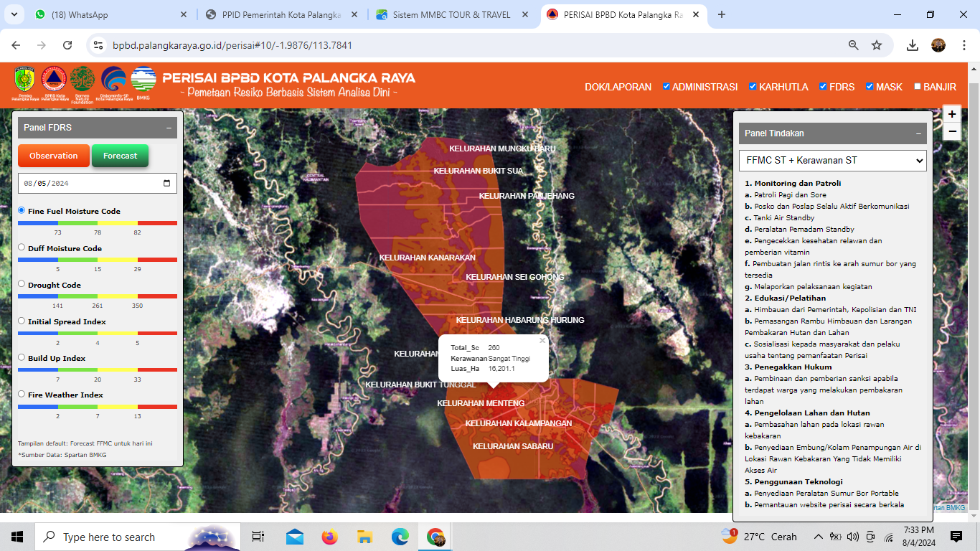Click the site information icon in address bar
This screenshot has height=551, width=980.
click(99, 45)
